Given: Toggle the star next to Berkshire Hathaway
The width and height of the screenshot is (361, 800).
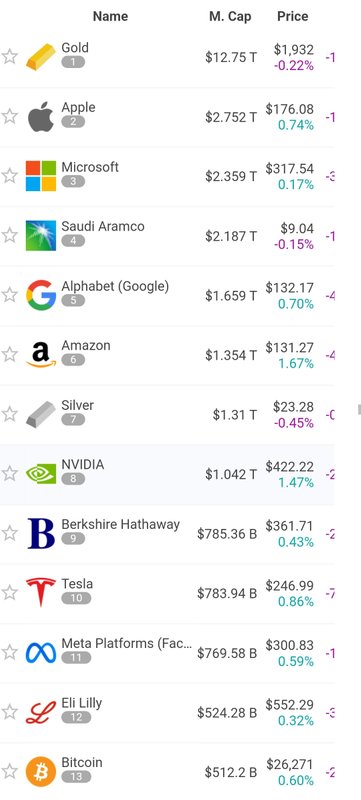Looking at the screenshot, I should [10, 533].
